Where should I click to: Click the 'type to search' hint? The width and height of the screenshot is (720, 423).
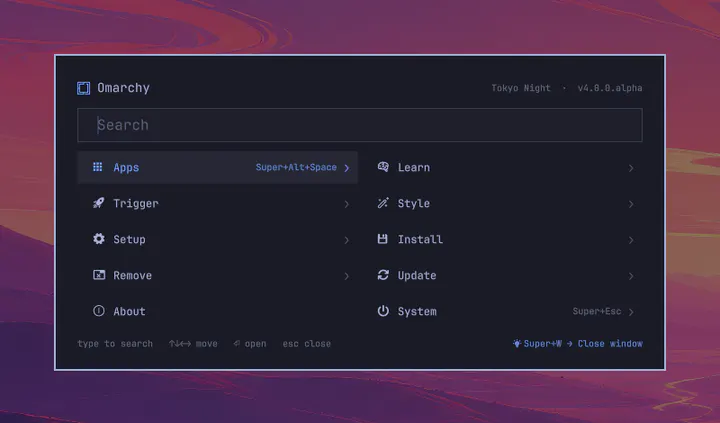[115, 344]
